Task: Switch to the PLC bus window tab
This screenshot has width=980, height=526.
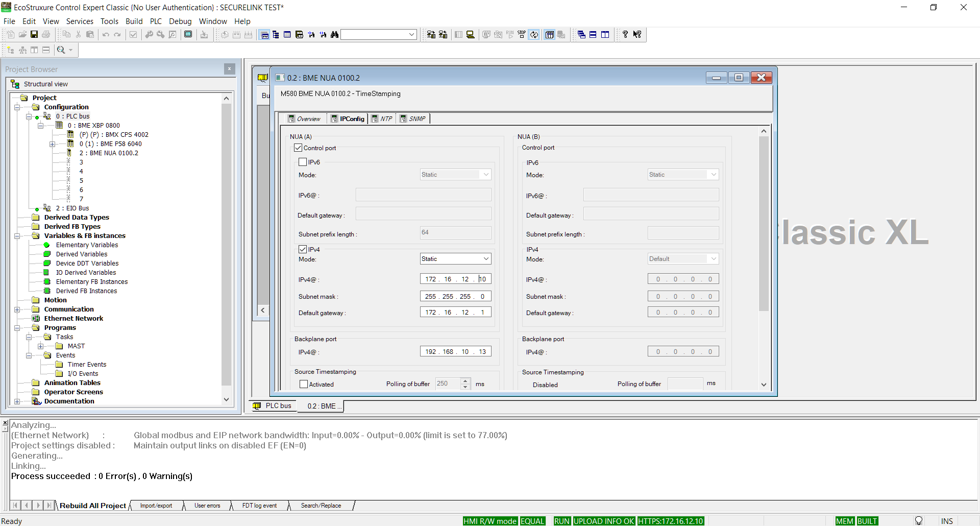Action: 273,406
